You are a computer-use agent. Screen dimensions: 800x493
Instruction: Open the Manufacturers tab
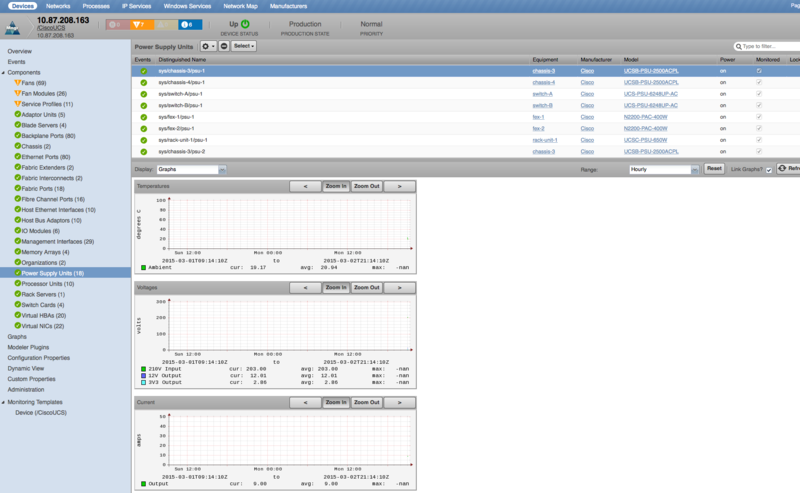click(288, 6)
